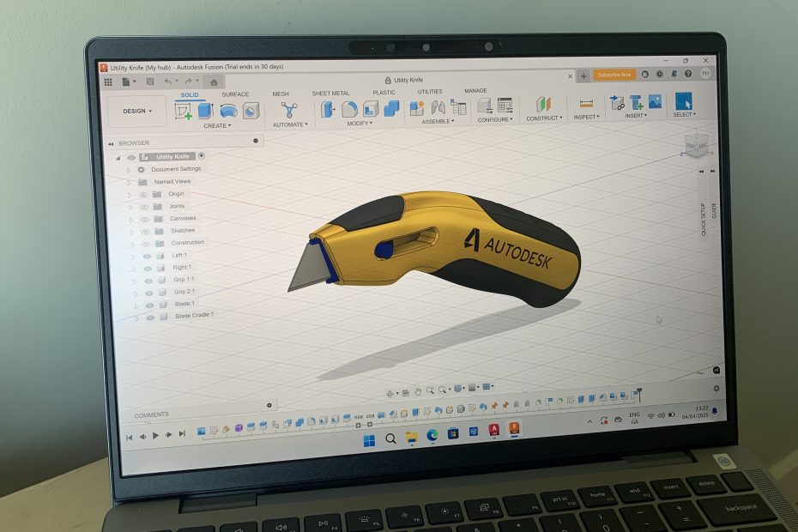798x532 pixels.
Task: Toggle visibility of the Origin folder
Action: (x=143, y=195)
